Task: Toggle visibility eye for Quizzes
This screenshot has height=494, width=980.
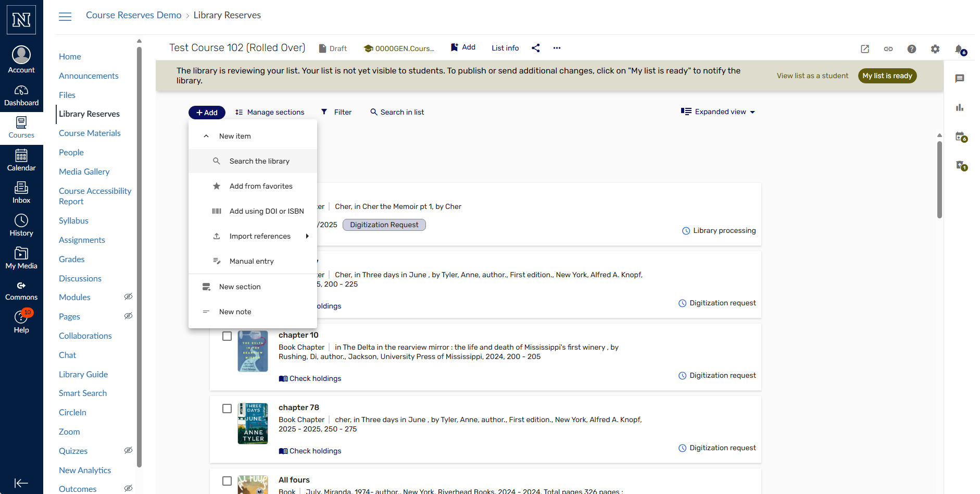Action: click(x=128, y=450)
